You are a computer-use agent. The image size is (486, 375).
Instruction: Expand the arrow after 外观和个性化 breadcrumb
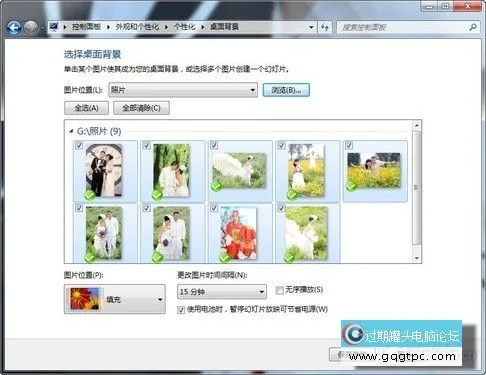point(166,27)
